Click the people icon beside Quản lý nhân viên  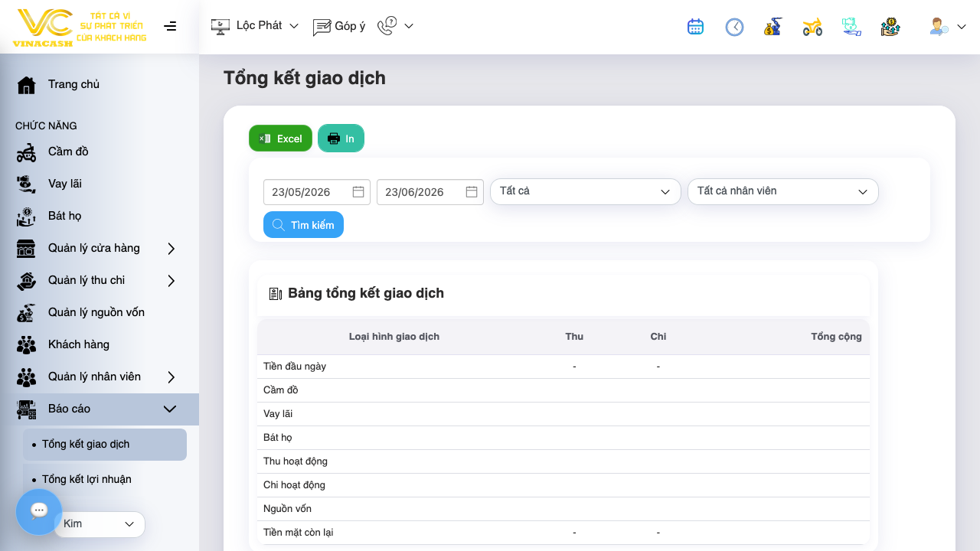[27, 377]
